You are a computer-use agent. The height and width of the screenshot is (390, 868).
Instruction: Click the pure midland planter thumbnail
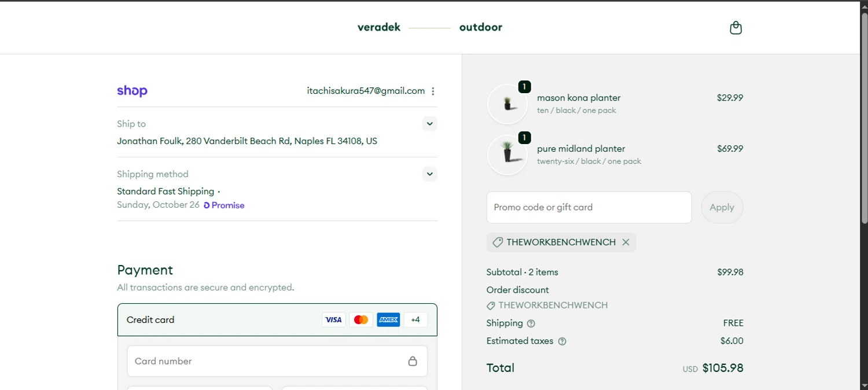[507, 155]
